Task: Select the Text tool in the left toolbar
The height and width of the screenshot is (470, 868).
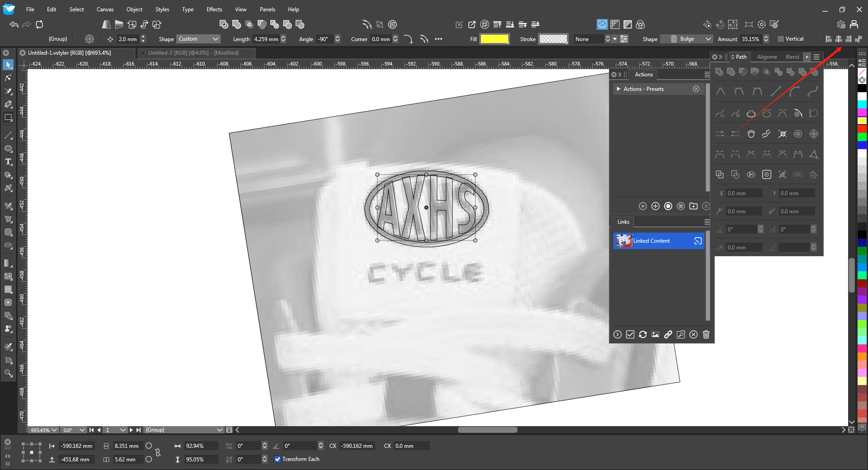Action: (8, 162)
